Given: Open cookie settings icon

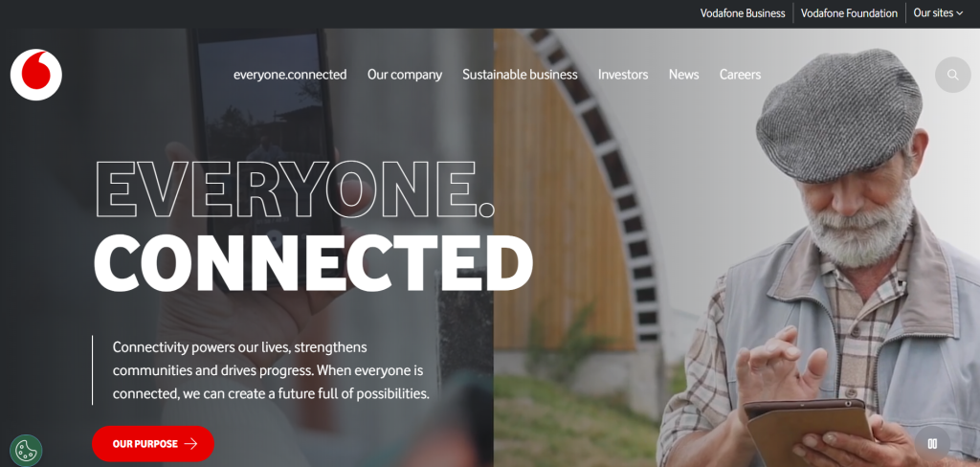Looking at the screenshot, I should (x=26, y=450).
